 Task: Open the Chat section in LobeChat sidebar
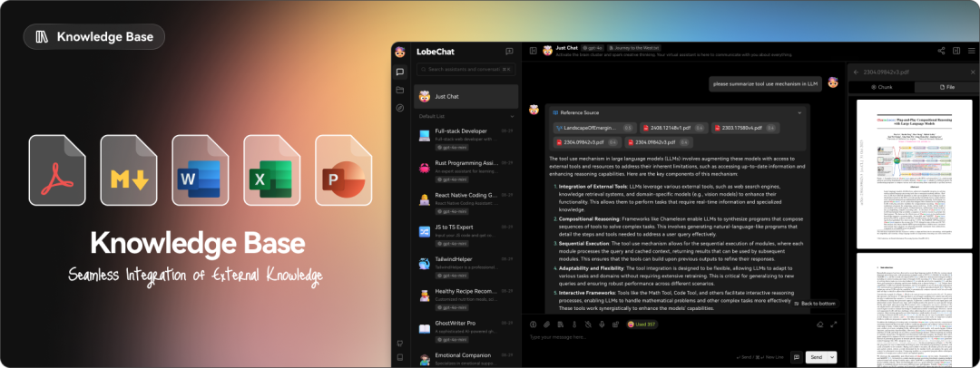click(400, 72)
